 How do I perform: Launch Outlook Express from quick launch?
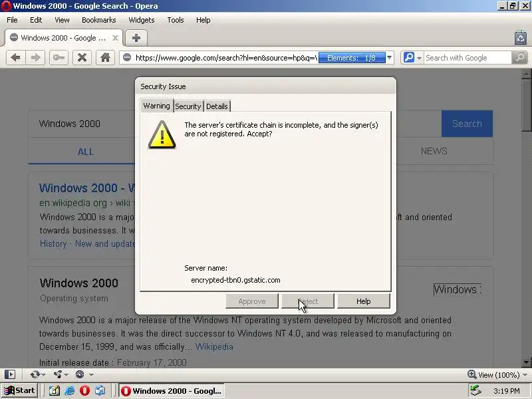click(100, 391)
